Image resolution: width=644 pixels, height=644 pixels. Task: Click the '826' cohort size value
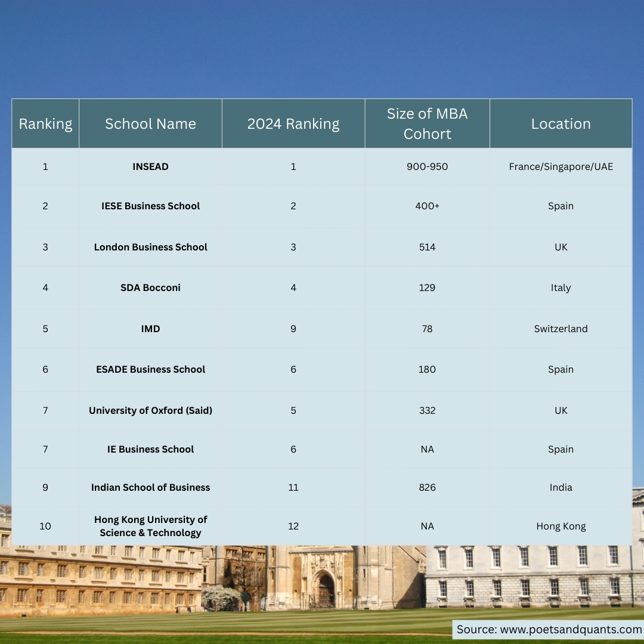pyautogui.click(x=427, y=488)
